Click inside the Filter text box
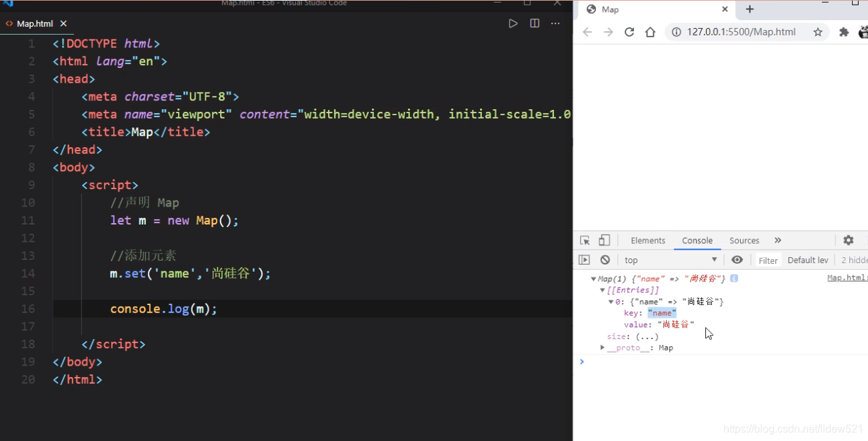The height and width of the screenshot is (441, 868). pos(767,260)
